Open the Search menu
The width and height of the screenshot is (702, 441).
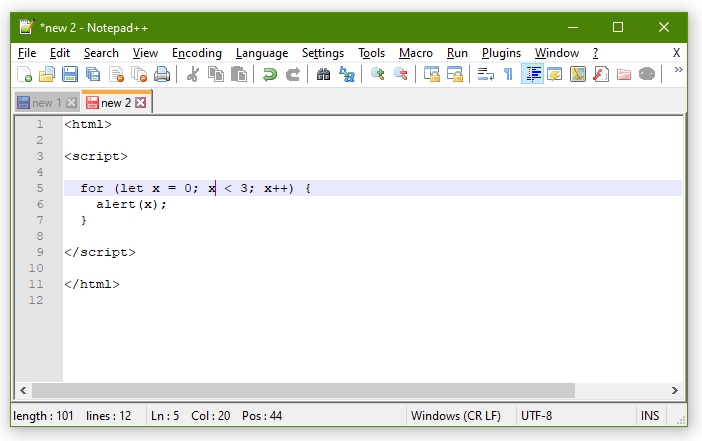click(x=101, y=53)
